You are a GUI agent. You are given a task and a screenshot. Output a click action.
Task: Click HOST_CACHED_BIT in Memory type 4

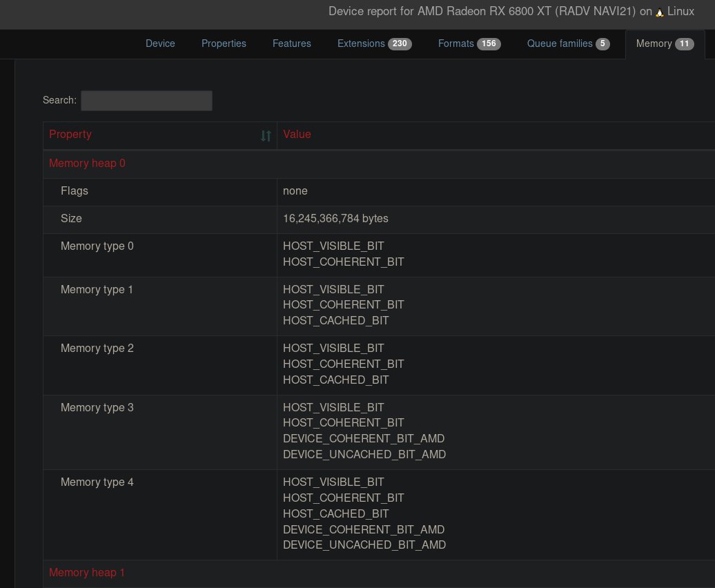point(335,513)
